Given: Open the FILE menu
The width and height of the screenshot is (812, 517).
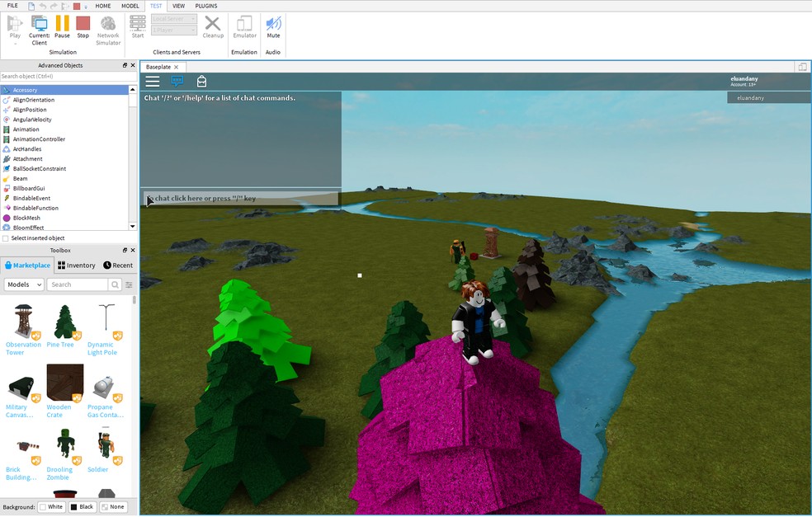Looking at the screenshot, I should coord(12,6).
